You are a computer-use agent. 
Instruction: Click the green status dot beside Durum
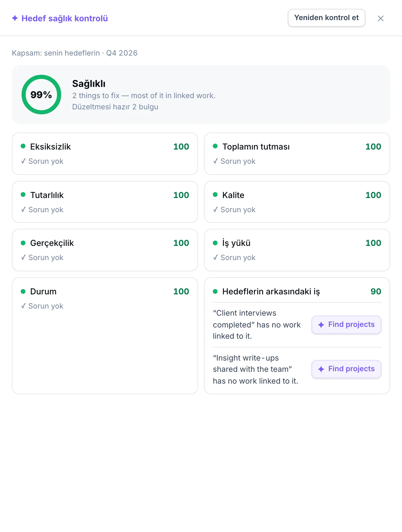23,291
